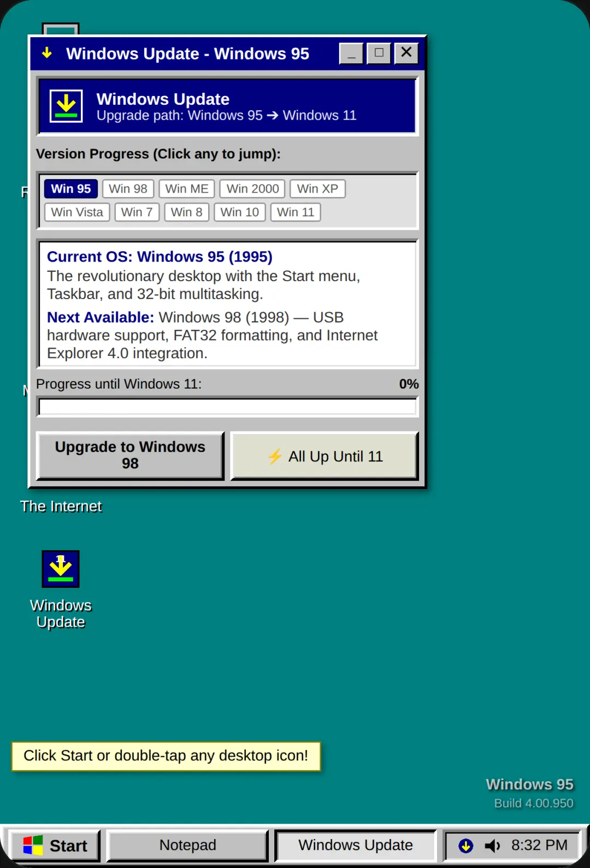Click the Windows logo on the Start button
The image size is (590, 868).
33,846
